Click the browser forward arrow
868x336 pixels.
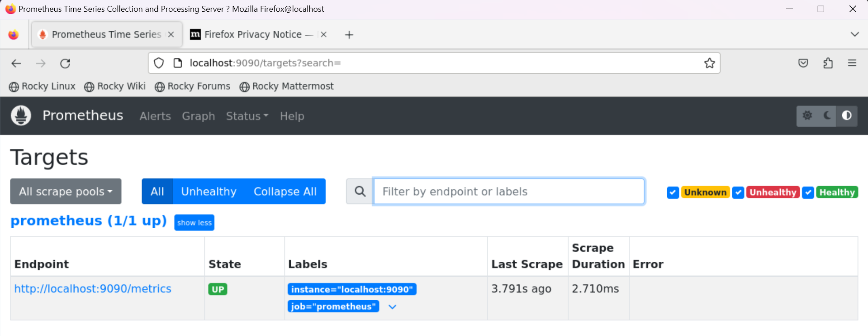(x=41, y=63)
